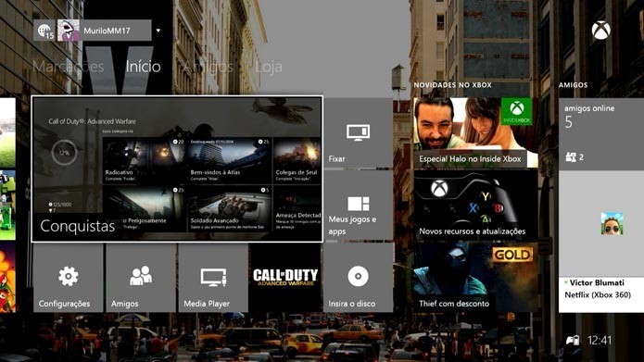Switch to the Início tab
This screenshot has height=362, width=644.
(x=143, y=67)
